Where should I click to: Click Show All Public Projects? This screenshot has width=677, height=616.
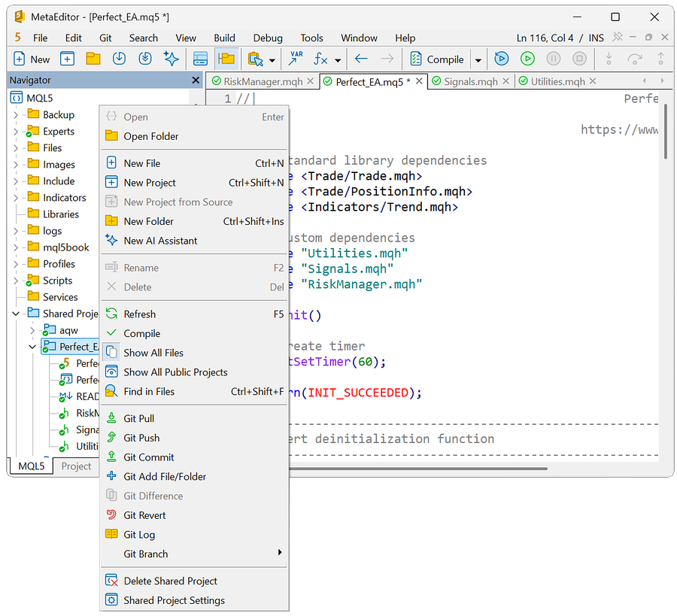tap(194, 372)
